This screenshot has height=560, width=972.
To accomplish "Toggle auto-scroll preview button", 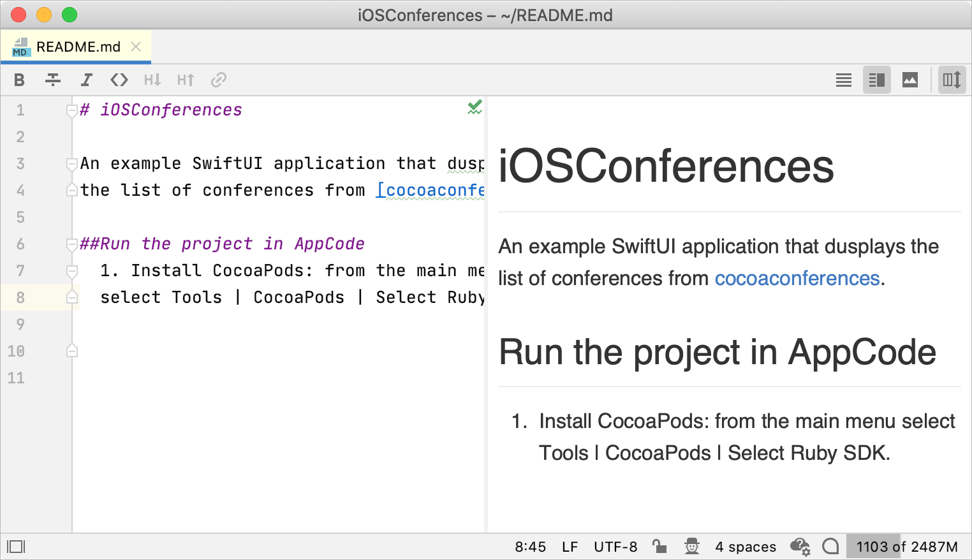I will (952, 80).
